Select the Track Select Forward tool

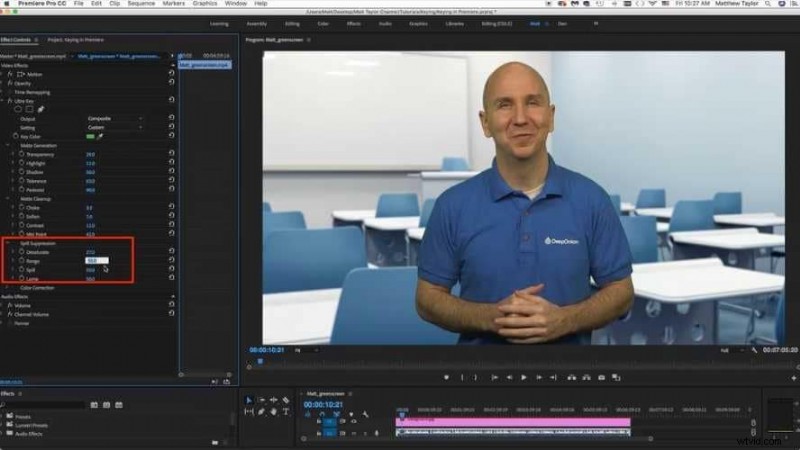point(261,401)
